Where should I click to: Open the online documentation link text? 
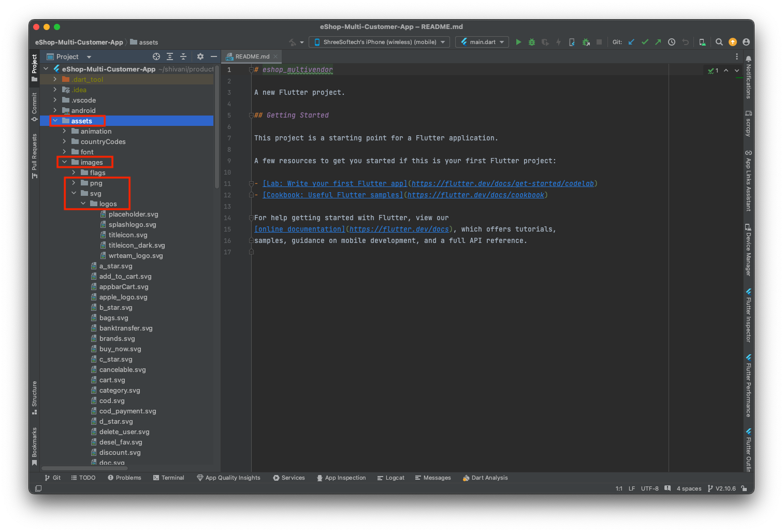point(299,229)
